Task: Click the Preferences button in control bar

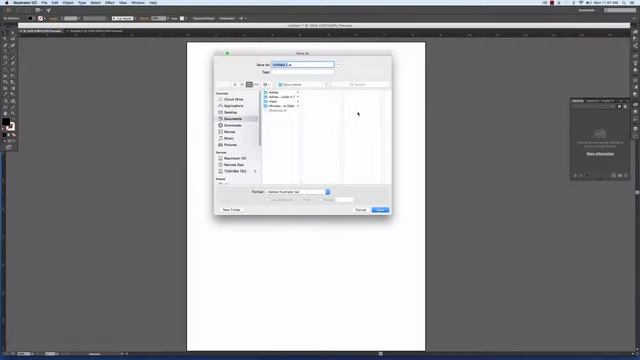Action: tap(227, 18)
